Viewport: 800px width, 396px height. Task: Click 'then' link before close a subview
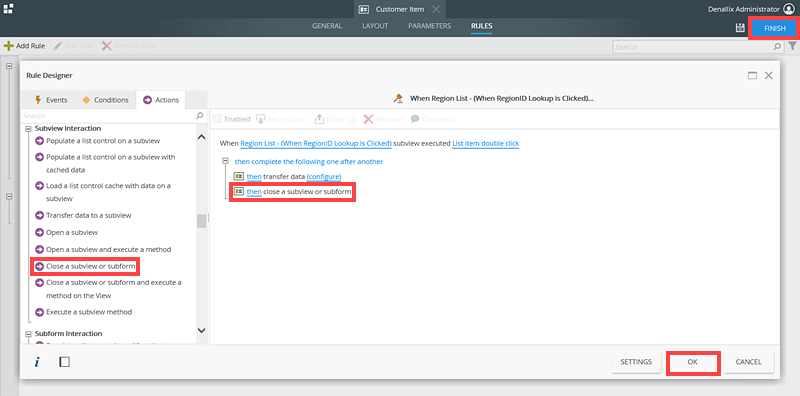point(254,192)
